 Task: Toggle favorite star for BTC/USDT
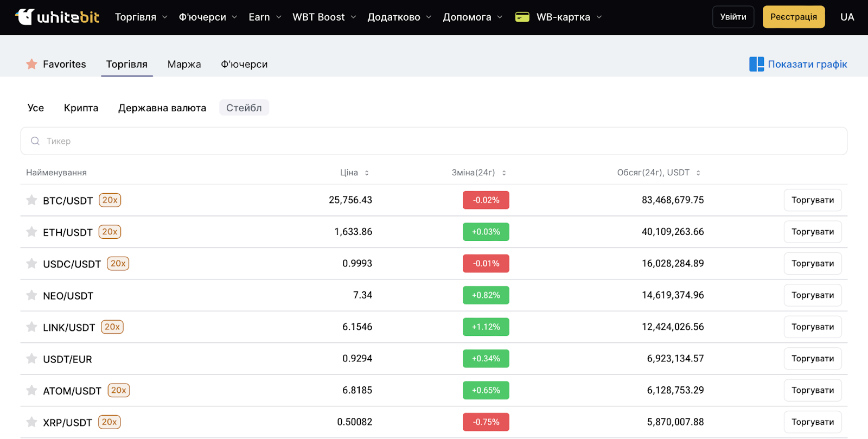[31, 200]
